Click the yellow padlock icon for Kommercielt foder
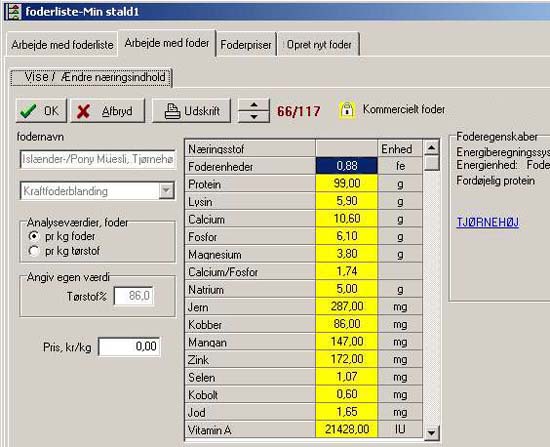 347,110
